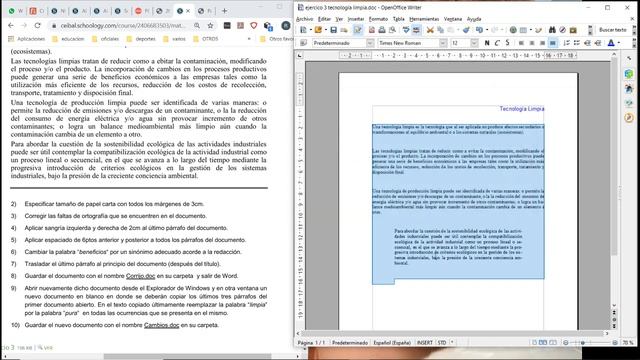Open the Table icon dropdown arrow

pos(531,30)
